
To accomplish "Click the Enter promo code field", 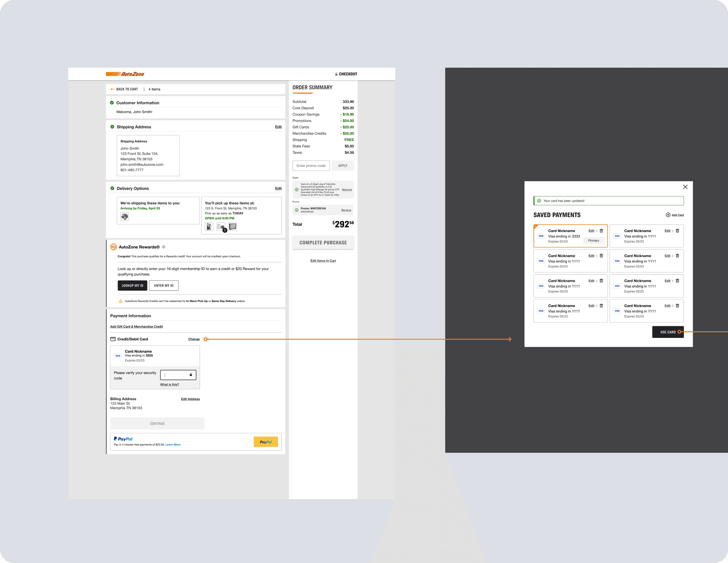I will tap(311, 166).
